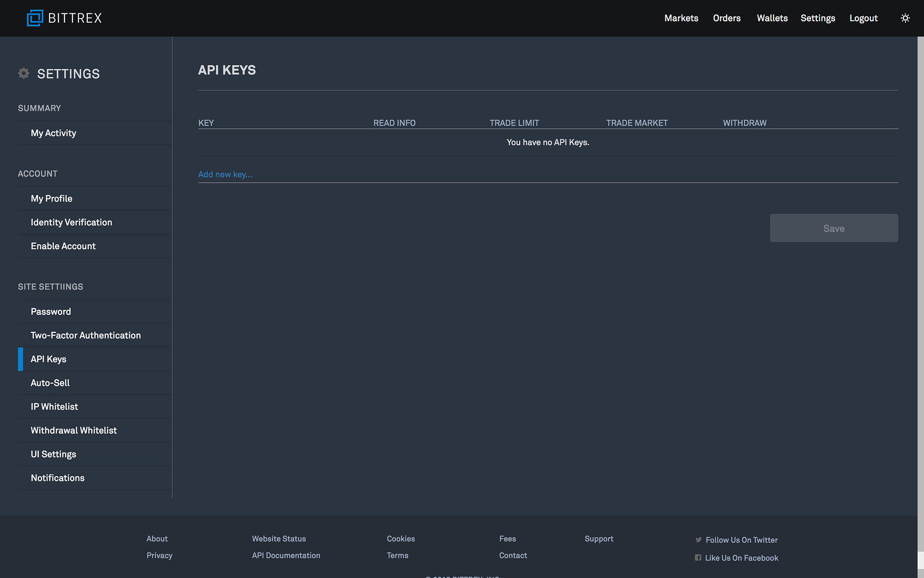
Task: Click the WITHDRAW column header
Action: click(x=744, y=123)
